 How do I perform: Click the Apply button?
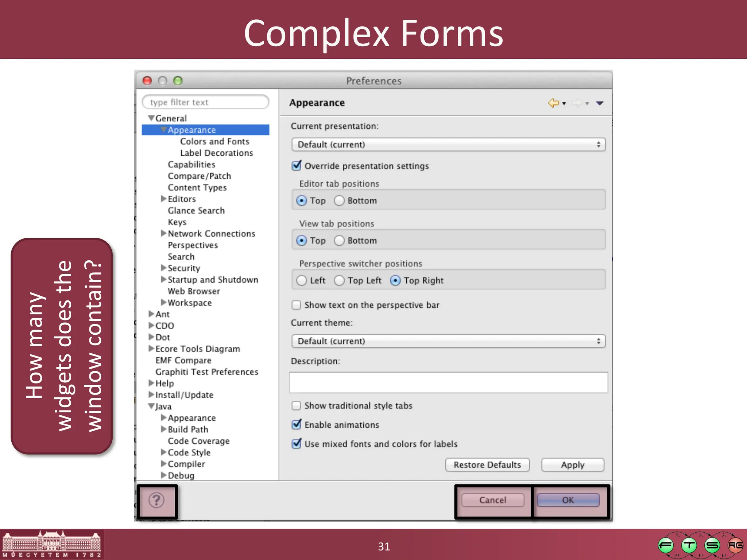click(573, 465)
